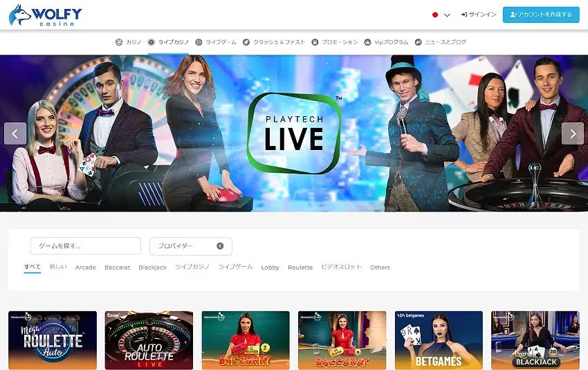Click the サインイン sign-in link
Viewport: 588px width, 370px height.
coord(478,15)
